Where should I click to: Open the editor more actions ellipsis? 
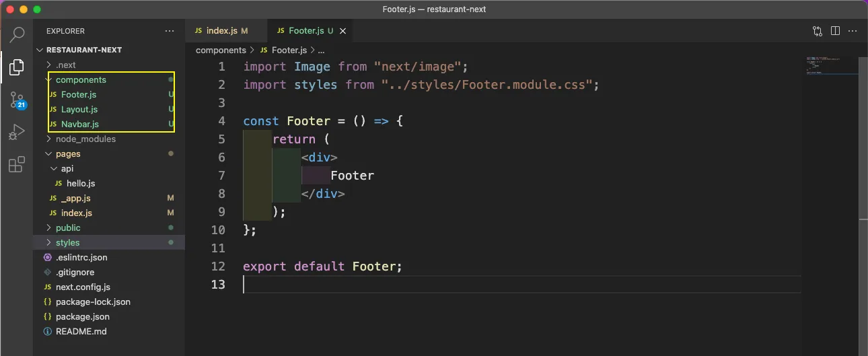tap(854, 31)
